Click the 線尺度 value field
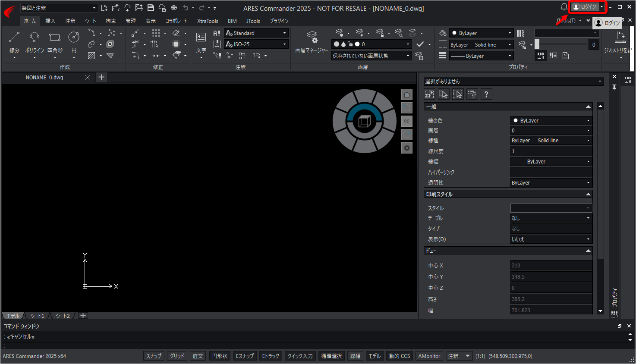The width and height of the screenshot is (636, 364). [x=551, y=151]
